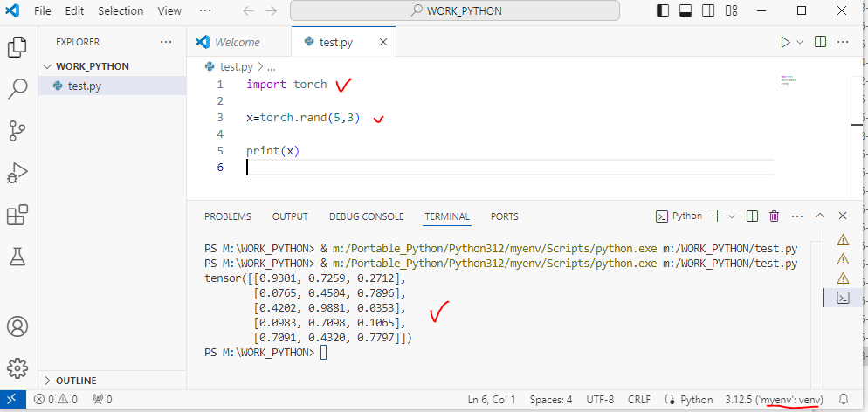The image size is (868, 412).
Task: Close the test.py tab
Action: tap(382, 42)
